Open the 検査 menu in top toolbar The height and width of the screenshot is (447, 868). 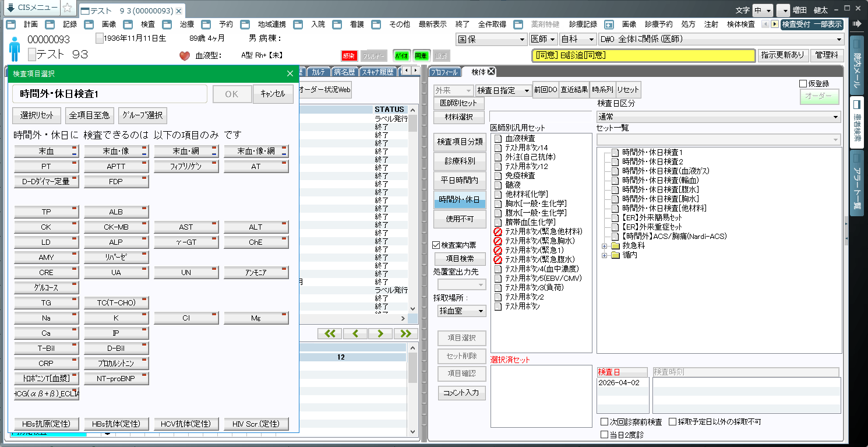148,24
